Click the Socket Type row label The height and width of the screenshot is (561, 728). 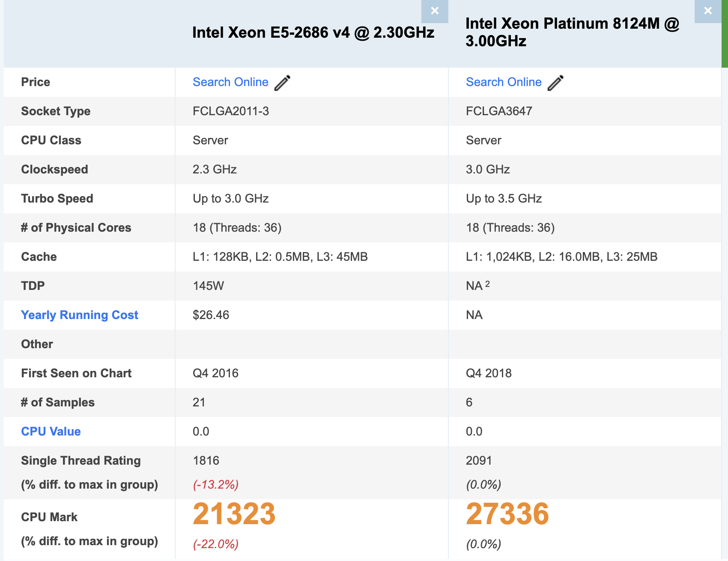click(56, 111)
